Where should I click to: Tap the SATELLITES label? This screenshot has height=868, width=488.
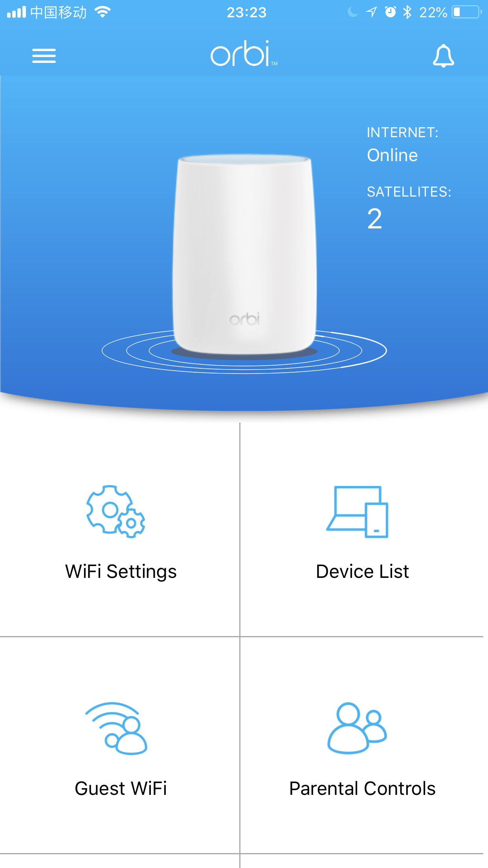(409, 192)
